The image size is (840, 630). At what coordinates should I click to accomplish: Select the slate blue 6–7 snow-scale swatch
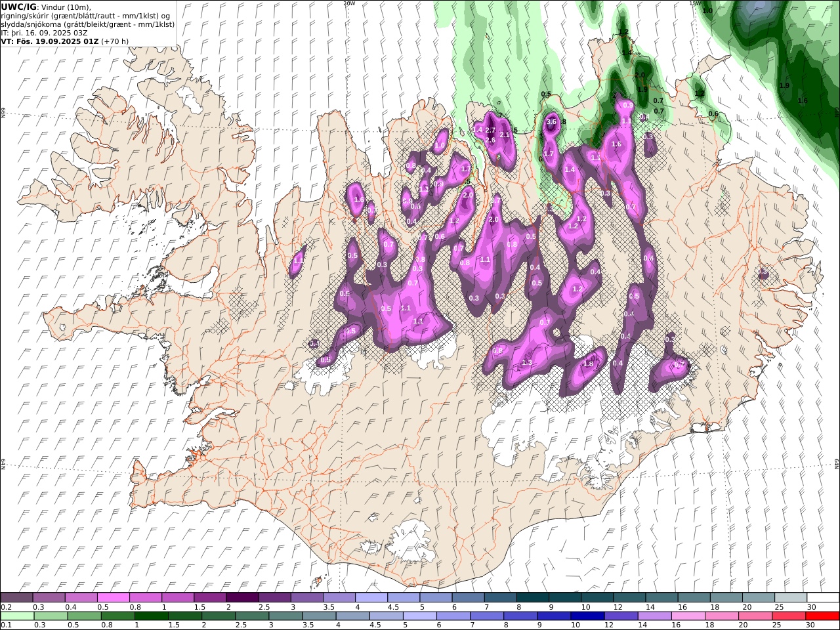[468, 597]
